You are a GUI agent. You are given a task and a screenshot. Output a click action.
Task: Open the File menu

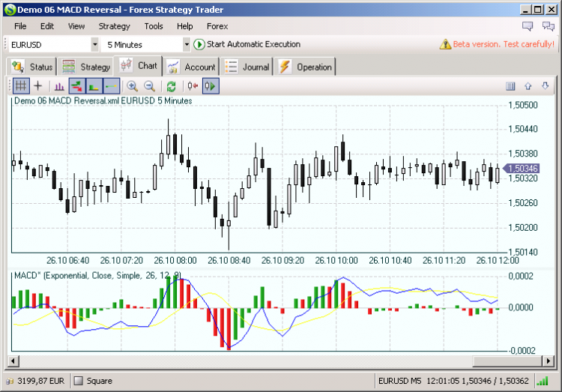point(20,26)
